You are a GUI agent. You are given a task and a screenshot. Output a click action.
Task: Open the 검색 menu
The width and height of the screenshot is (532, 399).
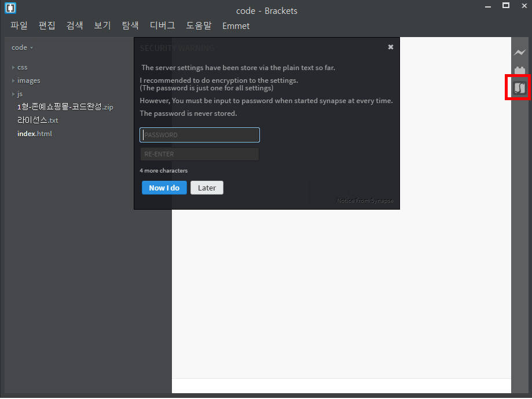pos(75,26)
